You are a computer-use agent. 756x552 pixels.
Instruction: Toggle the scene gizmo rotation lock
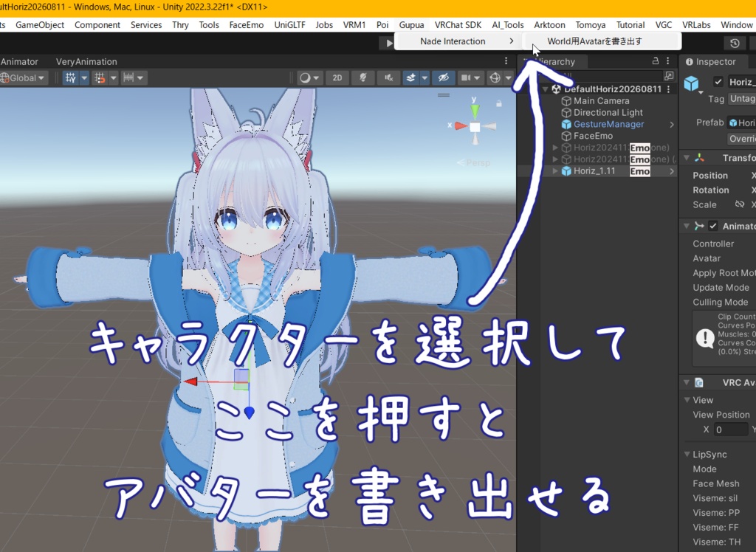[499, 103]
